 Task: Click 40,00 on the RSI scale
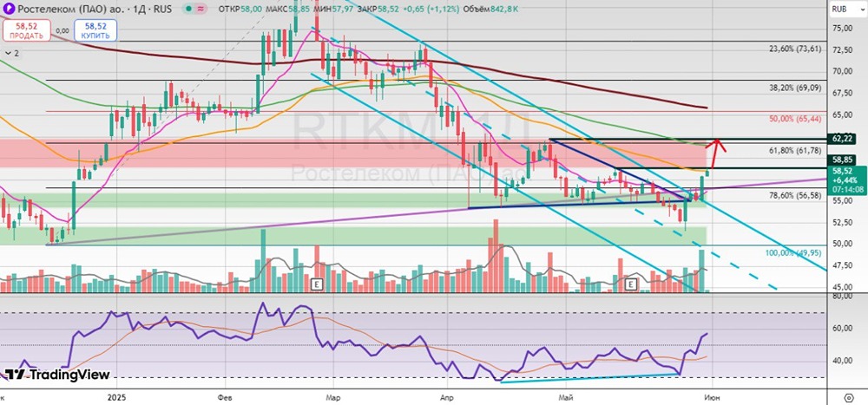841,361
